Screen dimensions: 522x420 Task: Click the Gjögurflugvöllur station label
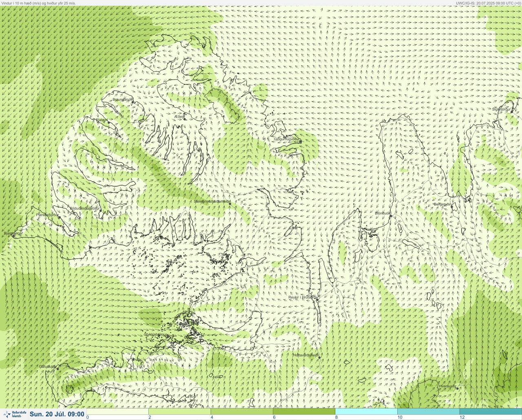287,139
